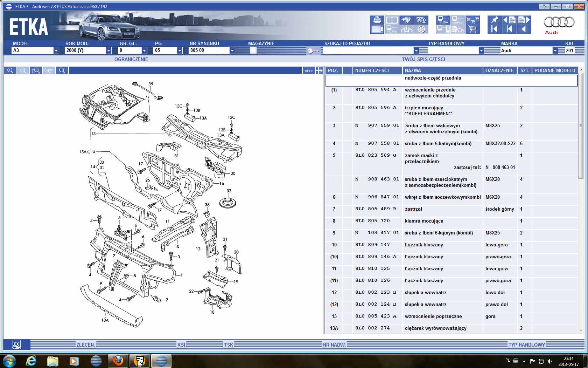Click the binoculars search icon

(406, 20)
